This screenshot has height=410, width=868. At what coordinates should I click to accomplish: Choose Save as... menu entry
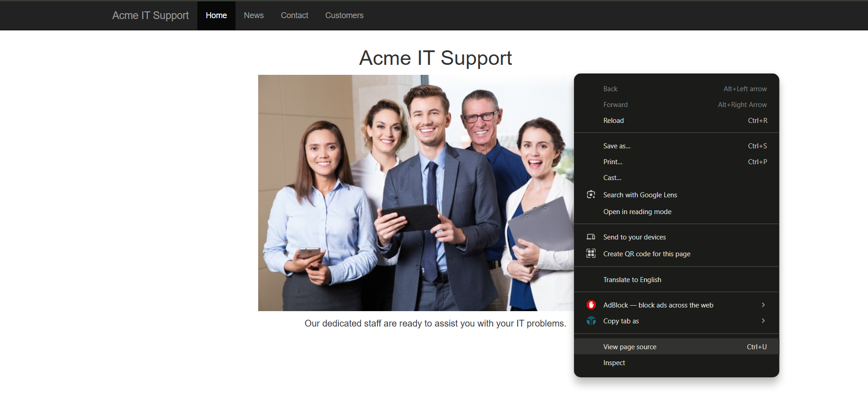[x=617, y=146]
